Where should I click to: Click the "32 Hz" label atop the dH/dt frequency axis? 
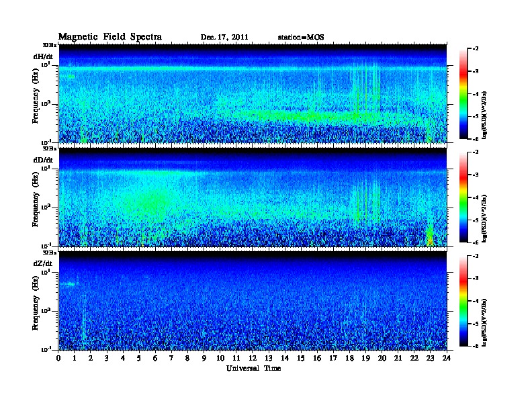pos(50,45)
